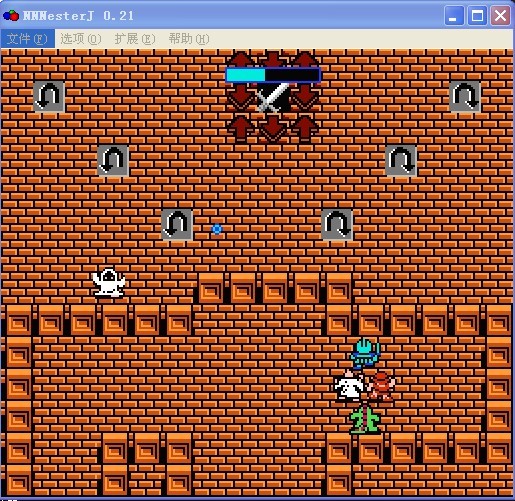The image size is (515, 501).
Task: Click the lower-right clockwise turn tile
Action: [x=337, y=224]
